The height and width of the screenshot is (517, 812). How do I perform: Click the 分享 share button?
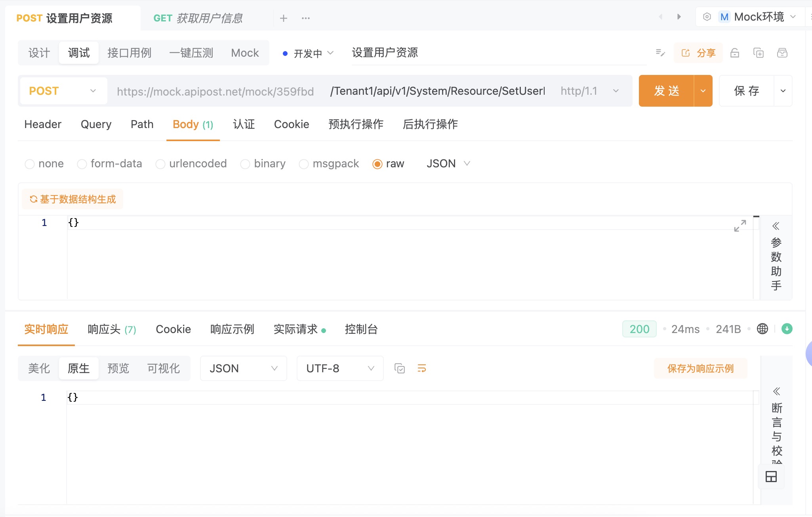pos(698,53)
